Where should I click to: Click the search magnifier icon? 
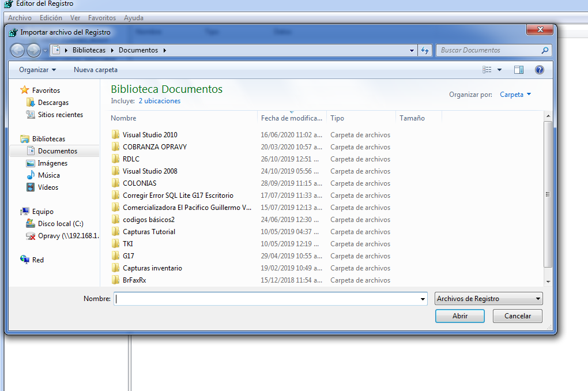tap(545, 50)
